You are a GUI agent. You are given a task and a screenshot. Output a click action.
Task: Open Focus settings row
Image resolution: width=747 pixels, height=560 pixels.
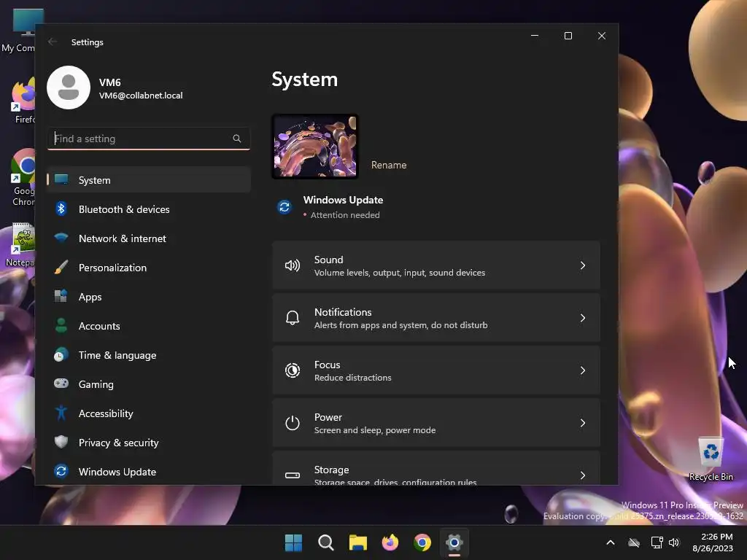(x=436, y=370)
